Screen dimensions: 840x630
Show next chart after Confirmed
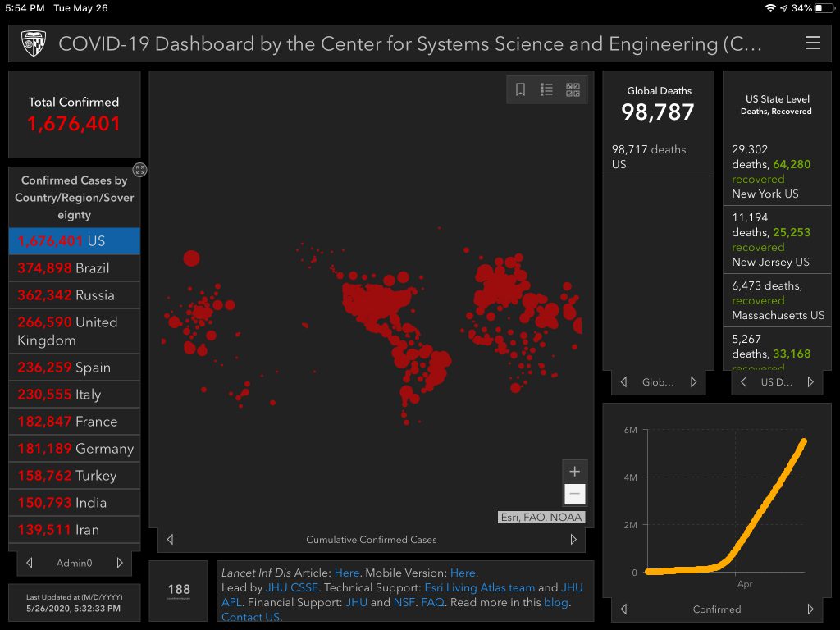[x=810, y=609]
